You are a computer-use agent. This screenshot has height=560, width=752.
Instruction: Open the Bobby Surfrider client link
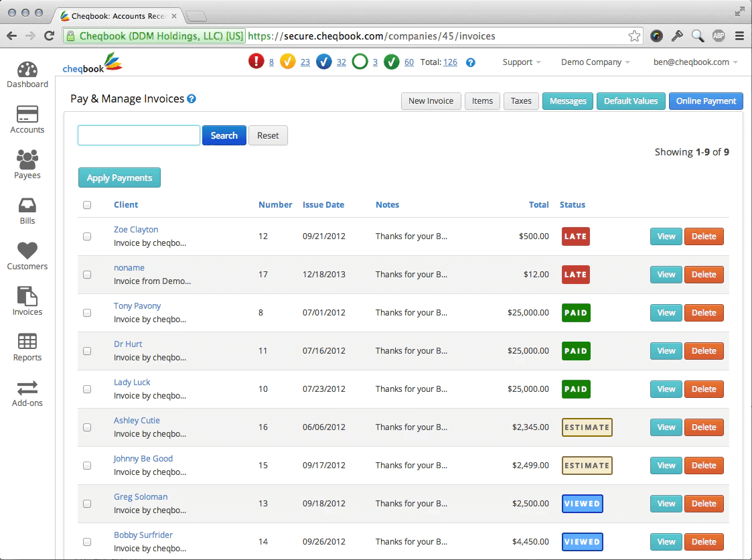[143, 535]
